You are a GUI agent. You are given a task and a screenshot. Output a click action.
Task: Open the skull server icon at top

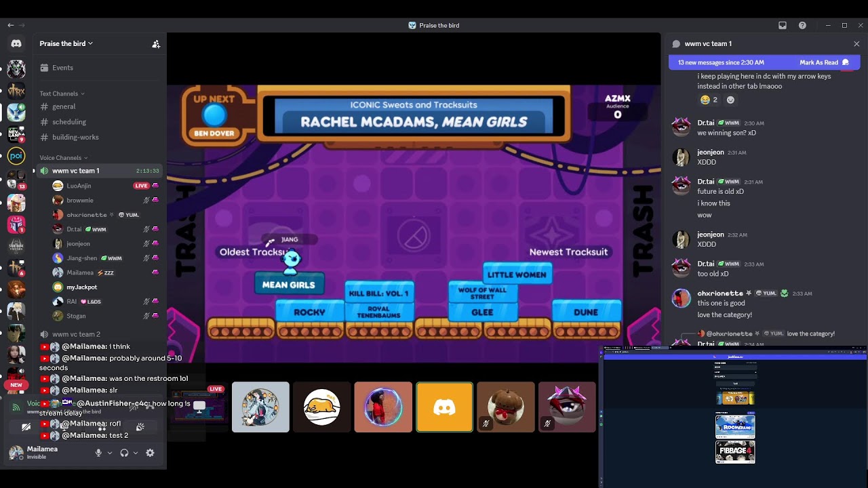(x=16, y=68)
